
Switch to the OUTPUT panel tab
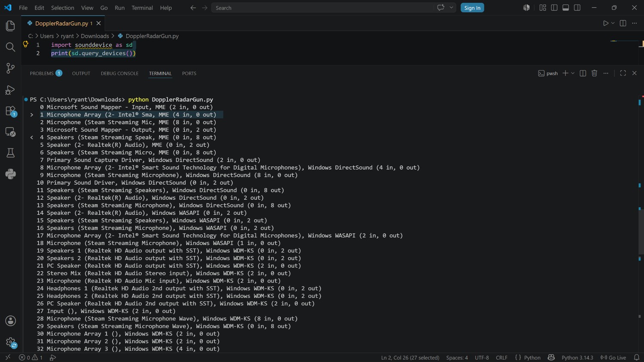tap(81, 73)
